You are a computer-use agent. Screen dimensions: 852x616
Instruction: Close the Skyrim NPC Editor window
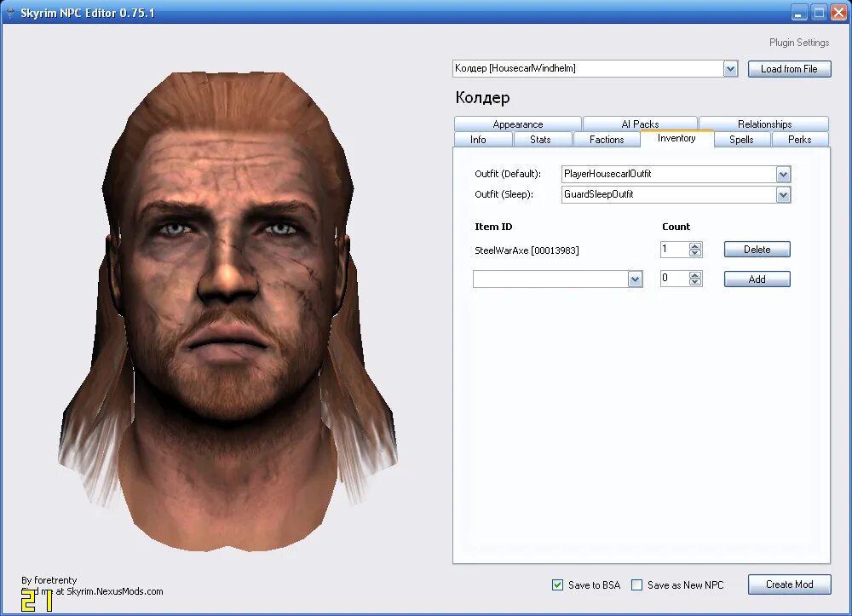(x=839, y=13)
